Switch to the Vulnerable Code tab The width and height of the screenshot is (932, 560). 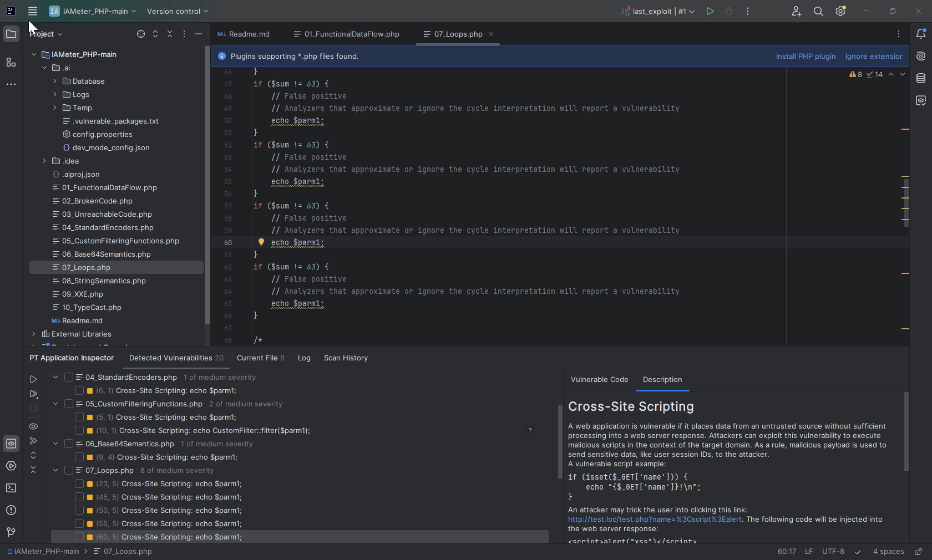pyautogui.click(x=599, y=380)
